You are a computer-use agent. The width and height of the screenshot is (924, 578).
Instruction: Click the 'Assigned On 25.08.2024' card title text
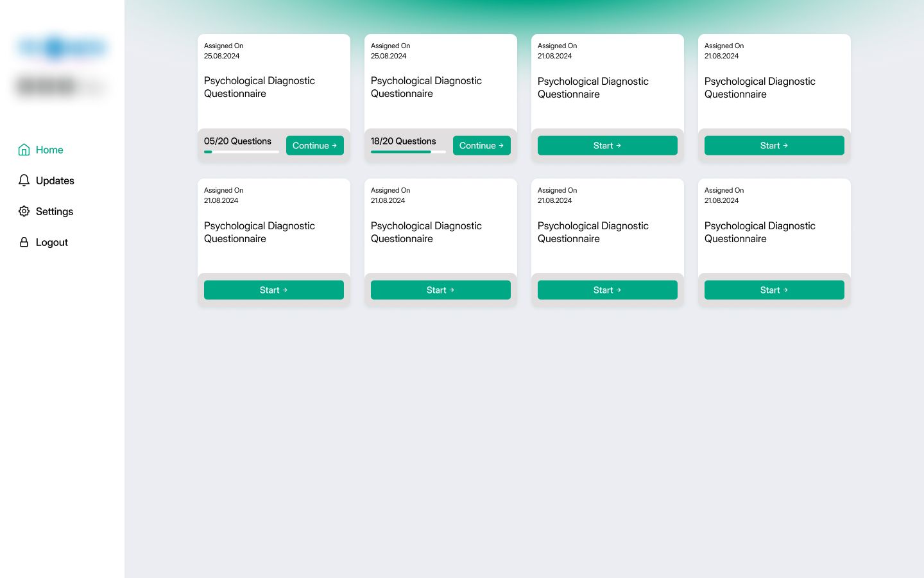point(259,87)
